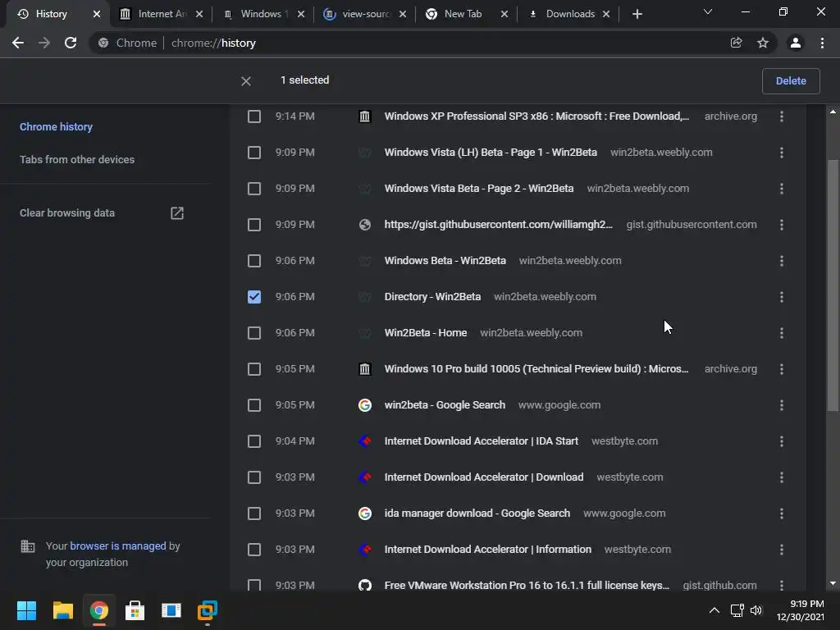Click Google favicon of win2beta search entry
This screenshot has height=630, width=840.
point(365,405)
